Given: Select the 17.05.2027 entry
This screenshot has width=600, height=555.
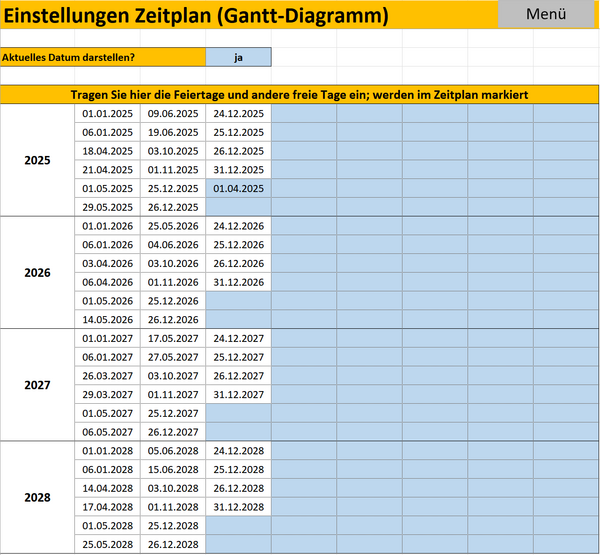Looking at the screenshot, I should [x=173, y=339].
